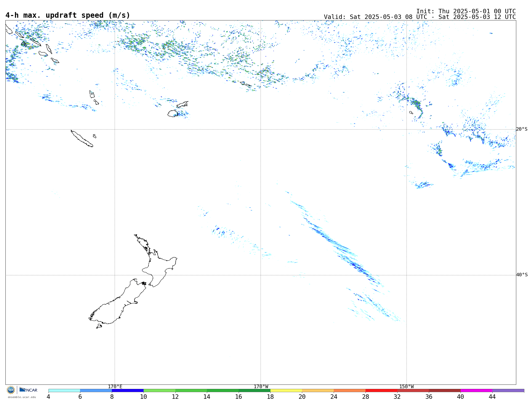Click the 170°E longitude label
This screenshot has width=532, height=400.
(115, 386)
